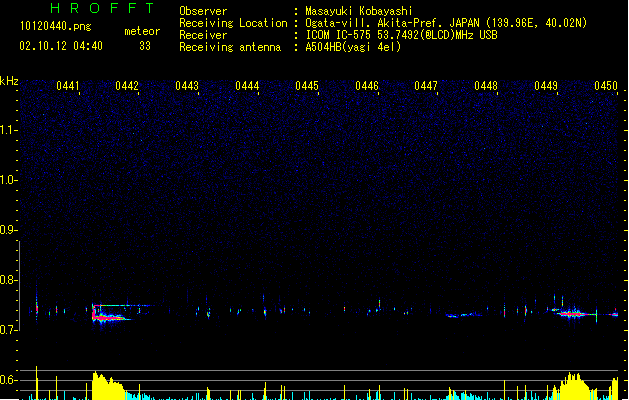
Task: Click the 0450 time marker
Action: (606, 86)
